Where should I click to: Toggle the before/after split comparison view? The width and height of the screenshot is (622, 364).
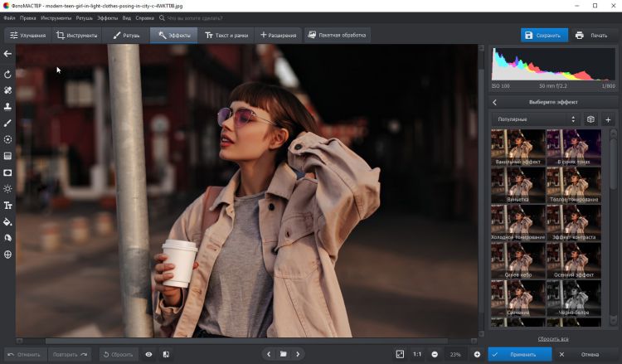click(166, 354)
